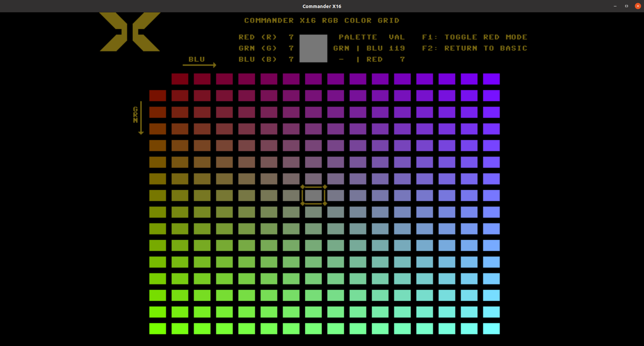This screenshot has height=346, width=644.
Task: Select the dark red swatch, green 0 blue 1
Action: pos(180,79)
